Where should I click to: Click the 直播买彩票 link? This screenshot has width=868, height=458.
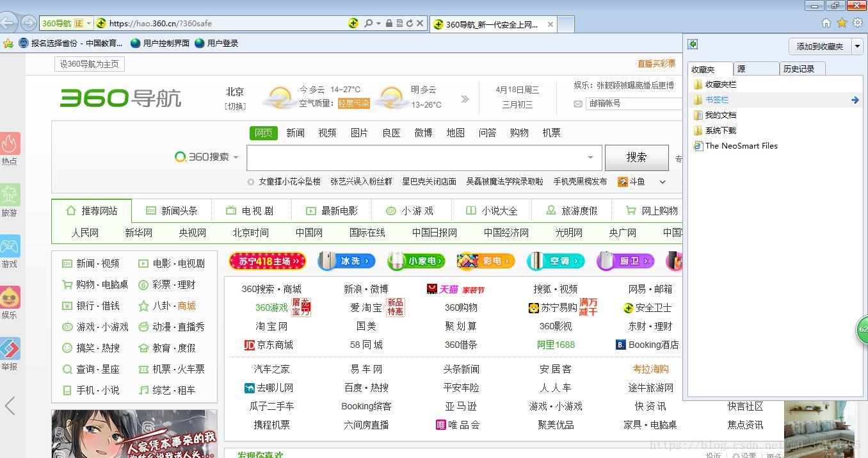[x=656, y=63]
